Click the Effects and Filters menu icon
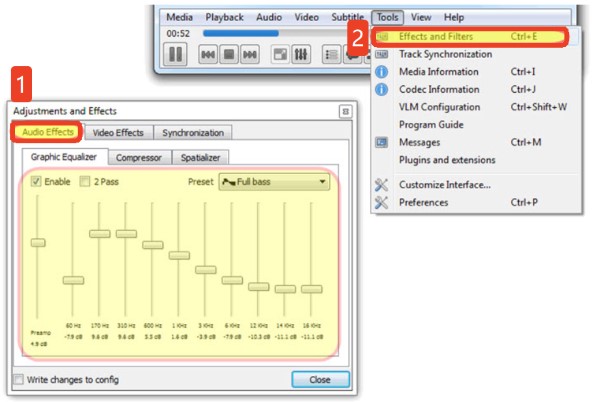This screenshot has height=402, width=600. 382,37
